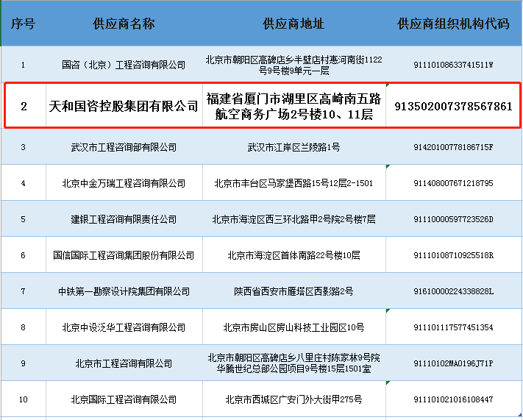Select address cell 北京市海淀区首体南路22号楼10层
This screenshot has width=523, height=420.
(x=293, y=255)
